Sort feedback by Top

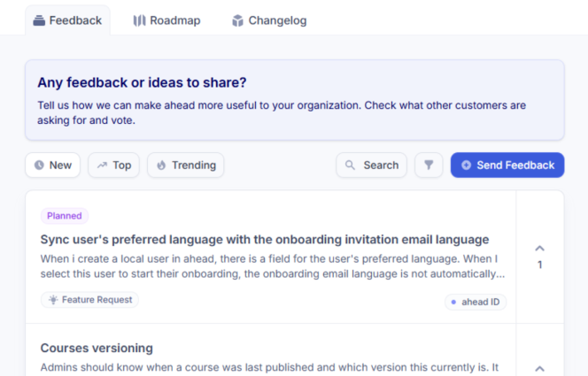pos(113,165)
